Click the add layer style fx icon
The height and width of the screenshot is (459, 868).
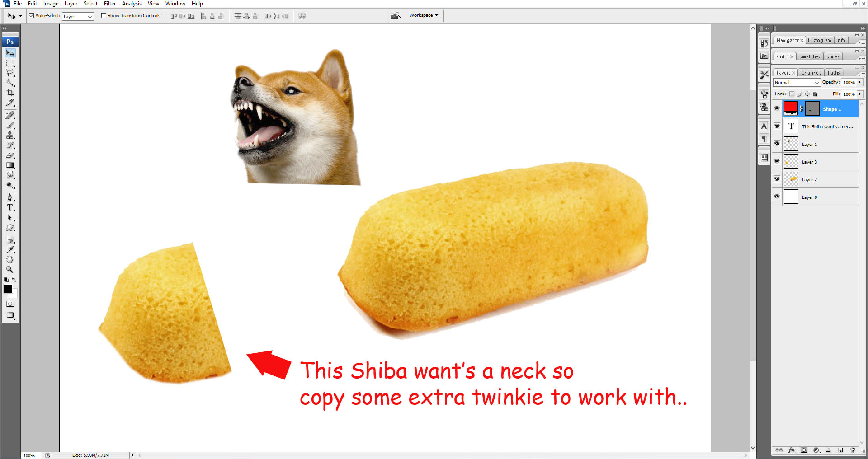pos(792,450)
